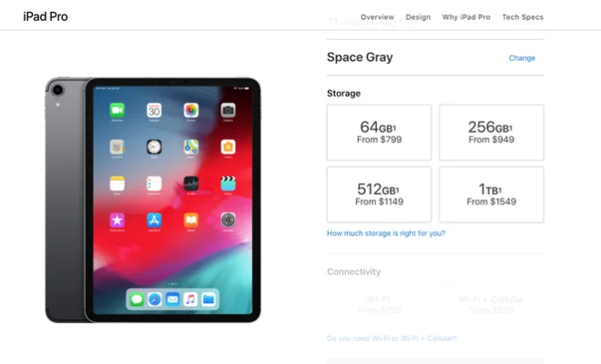Tap the Safari icon in dock
This screenshot has width=601, height=364.
[155, 299]
